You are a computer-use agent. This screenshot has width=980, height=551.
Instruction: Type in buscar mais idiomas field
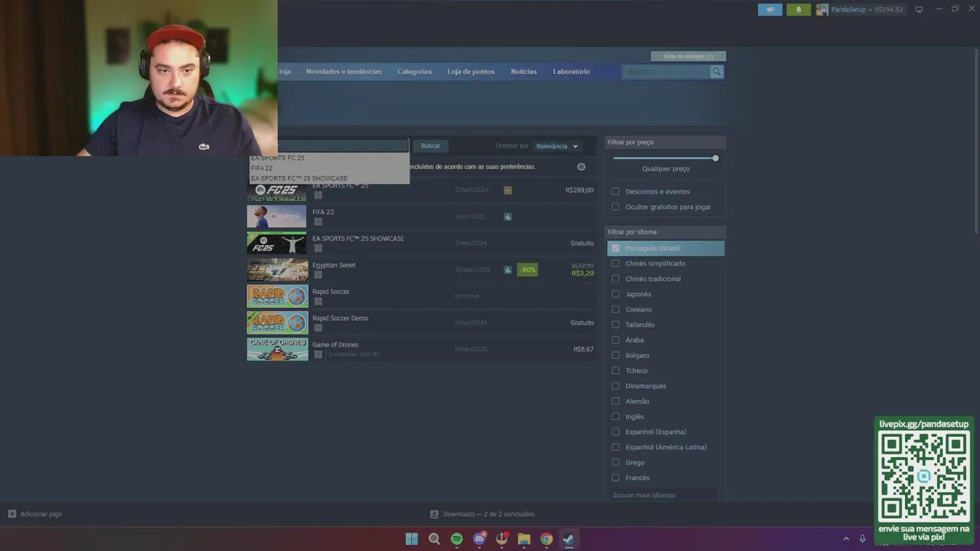pyautogui.click(x=665, y=495)
